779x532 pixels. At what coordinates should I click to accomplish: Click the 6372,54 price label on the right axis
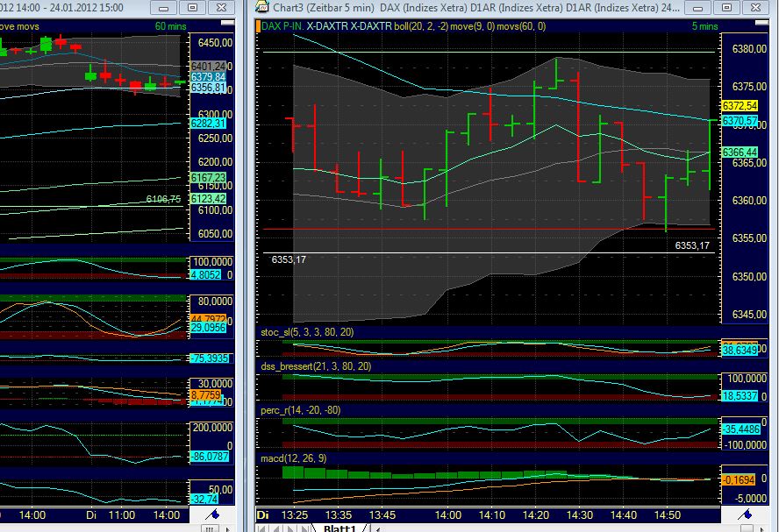pos(740,105)
